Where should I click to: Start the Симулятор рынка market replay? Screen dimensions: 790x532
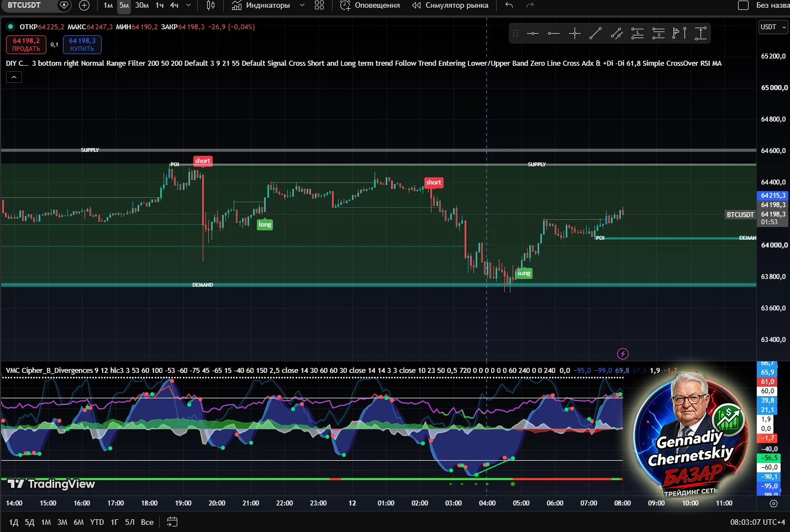tap(450, 6)
